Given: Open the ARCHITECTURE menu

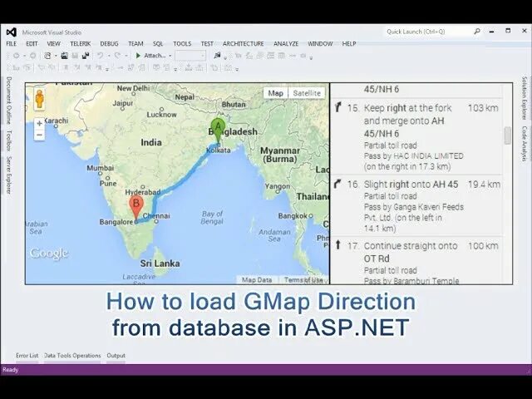Looking at the screenshot, I should pos(244,44).
